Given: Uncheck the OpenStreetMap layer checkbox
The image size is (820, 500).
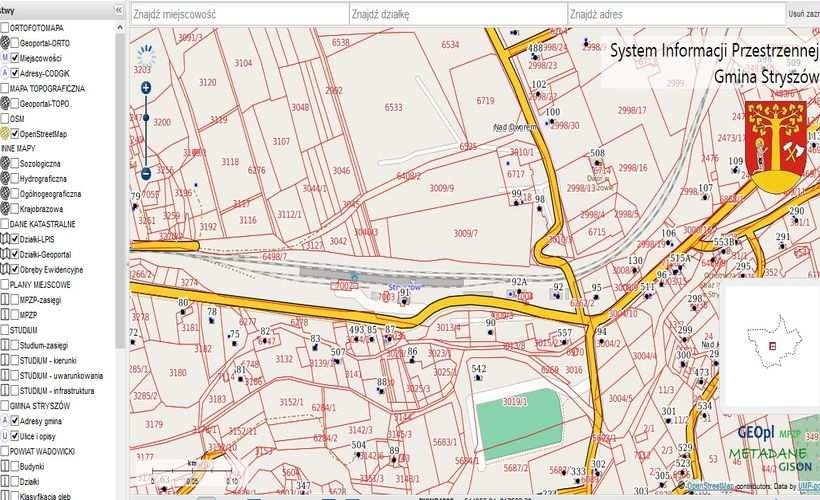Looking at the screenshot, I should (16, 133).
